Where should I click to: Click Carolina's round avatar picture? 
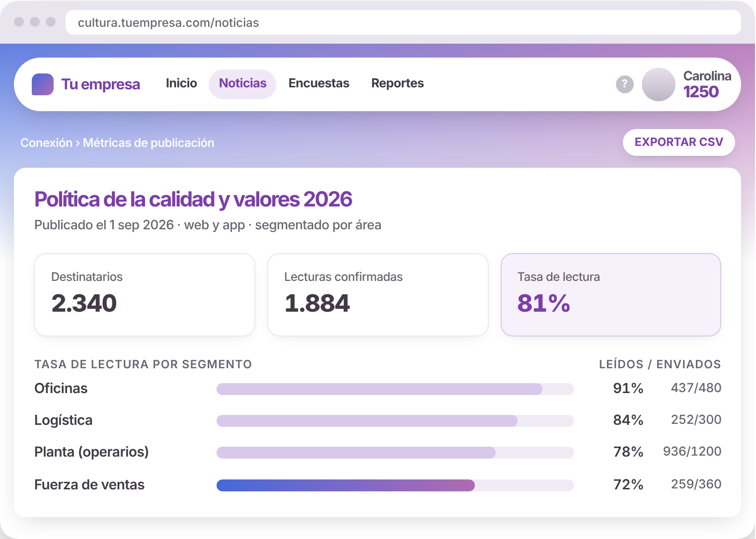[x=659, y=84]
